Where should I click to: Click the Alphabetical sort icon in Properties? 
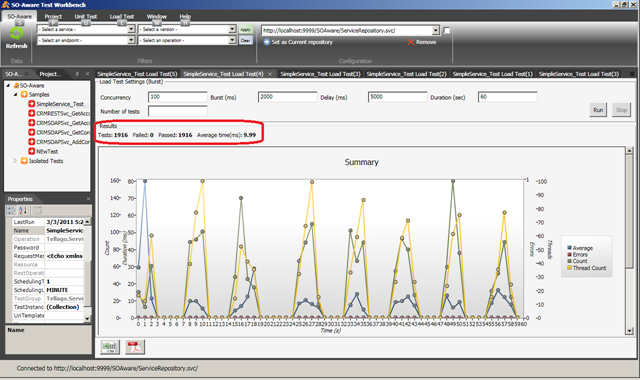point(23,210)
